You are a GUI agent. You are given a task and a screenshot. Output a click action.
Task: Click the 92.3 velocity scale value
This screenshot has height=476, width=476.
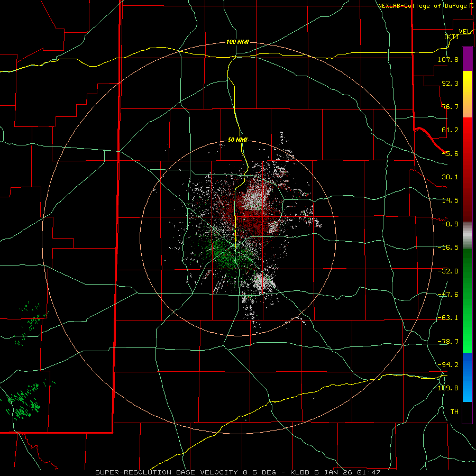(450, 83)
